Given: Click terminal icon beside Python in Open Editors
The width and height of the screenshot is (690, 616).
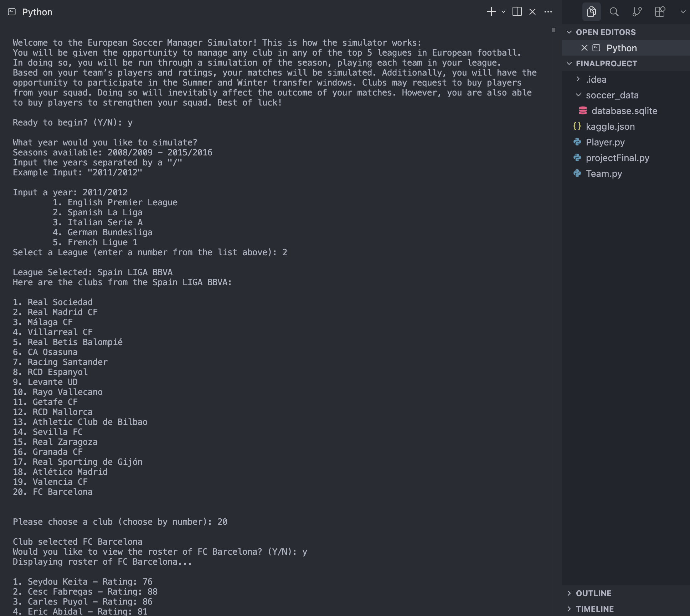Looking at the screenshot, I should 596,48.
